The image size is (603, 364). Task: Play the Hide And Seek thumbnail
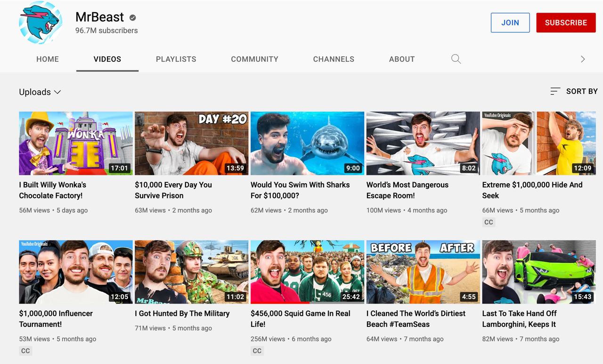pos(539,143)
